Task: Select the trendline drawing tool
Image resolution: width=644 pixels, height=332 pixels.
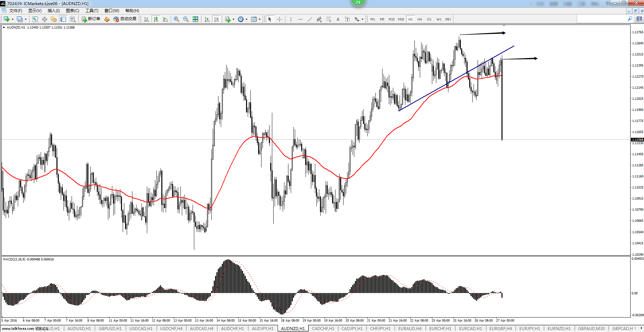Action: [310, 19]
